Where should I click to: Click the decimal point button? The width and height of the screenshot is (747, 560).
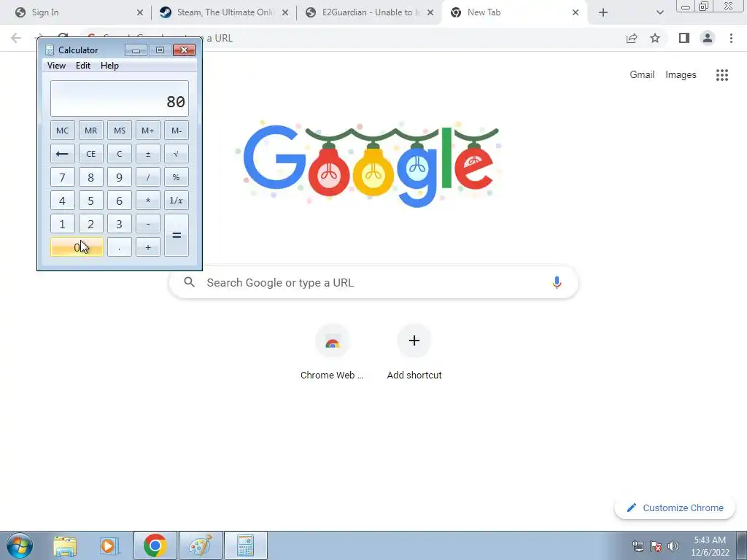(120, 247)
